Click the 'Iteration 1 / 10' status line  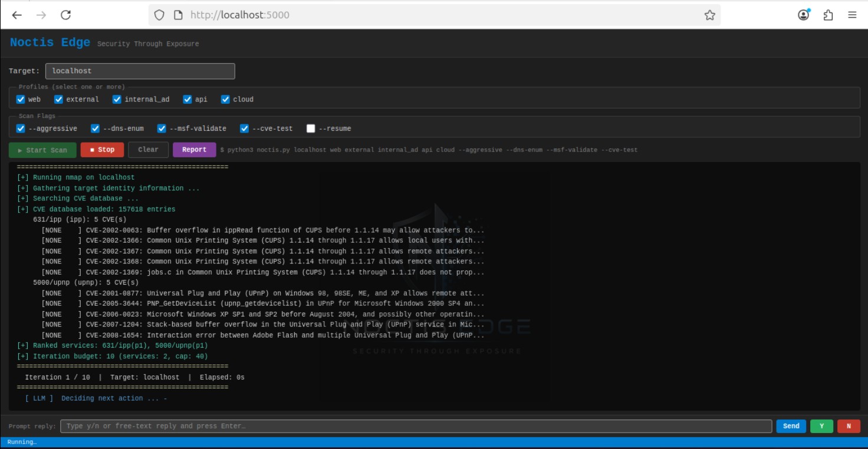pos(134,377)
